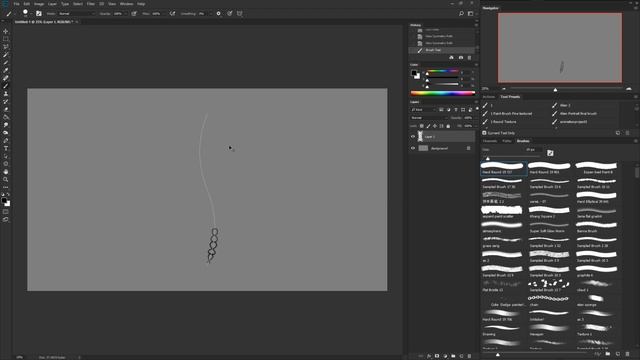The width and height of the screenshot is (640, 360).
Task: Open the Image menu
Action: point(39,4)
